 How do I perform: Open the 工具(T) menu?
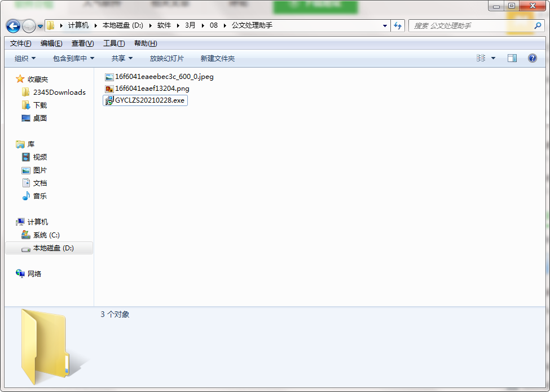click(x=114, y=43)
